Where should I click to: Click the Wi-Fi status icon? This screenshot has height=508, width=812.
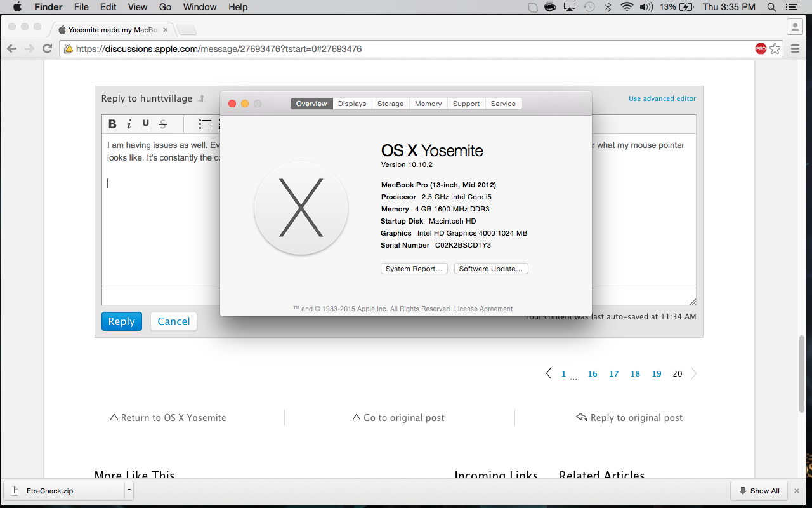[x=627, y=7]
